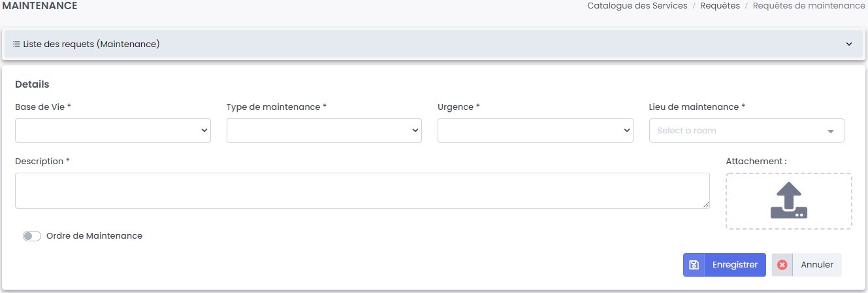Click the Requêtes de maintenance breadcrumb

coord(809,6)
